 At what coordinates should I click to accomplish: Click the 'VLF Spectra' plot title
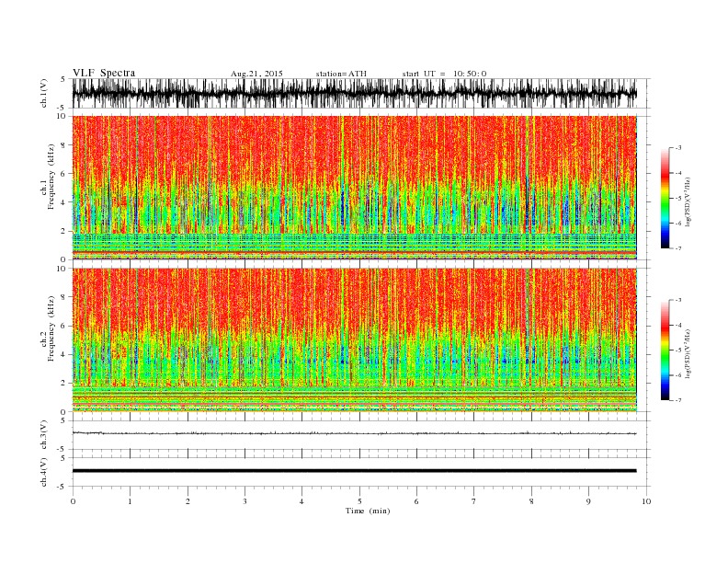(x=104, y=73)
